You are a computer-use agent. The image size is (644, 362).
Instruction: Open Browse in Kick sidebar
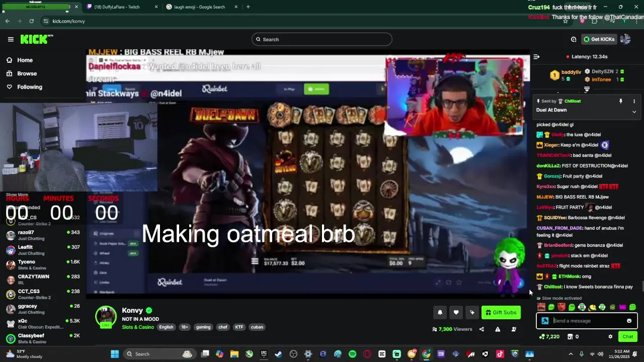tap(26, 73)
